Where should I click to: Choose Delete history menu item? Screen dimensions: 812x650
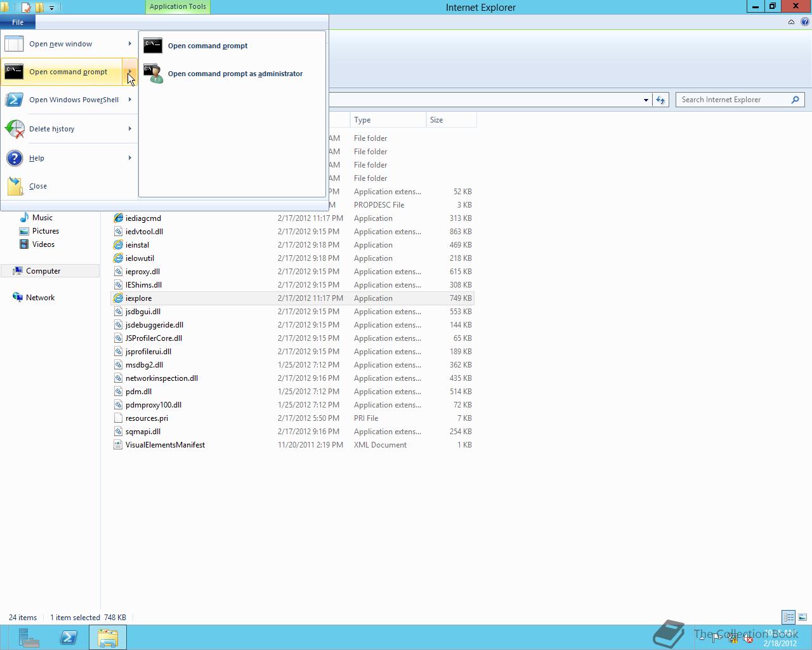coord(69,129)
